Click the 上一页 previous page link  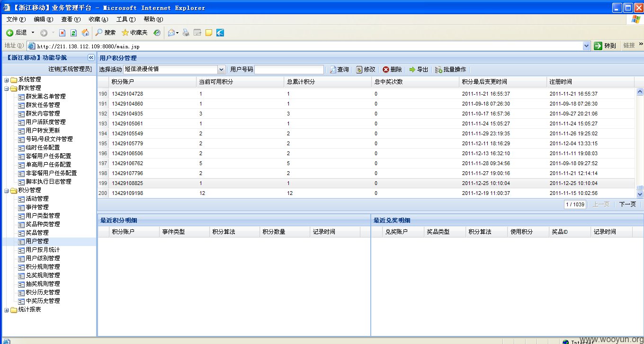[601, 204]
